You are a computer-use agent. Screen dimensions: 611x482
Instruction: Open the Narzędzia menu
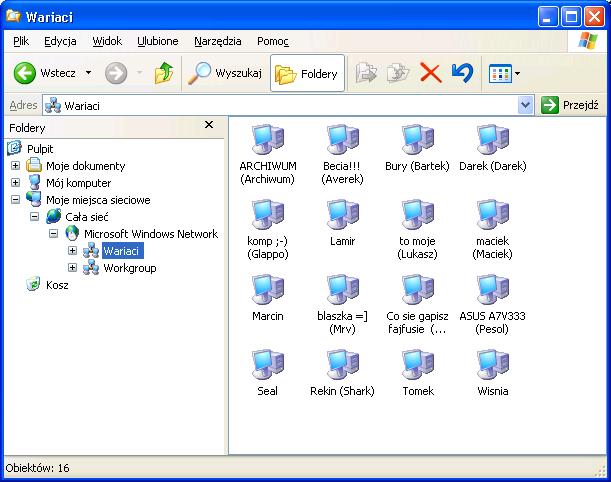point(218,41)
